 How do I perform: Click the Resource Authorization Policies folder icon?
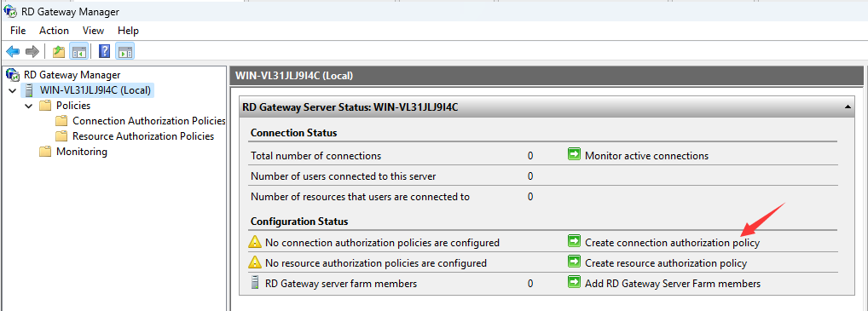point(61,136)
